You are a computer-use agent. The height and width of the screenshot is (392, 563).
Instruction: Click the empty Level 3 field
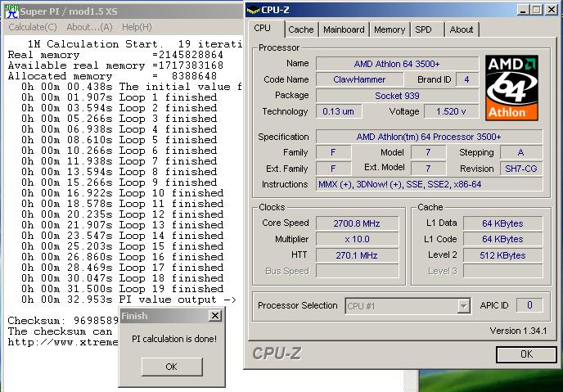(x=502, y=271)
